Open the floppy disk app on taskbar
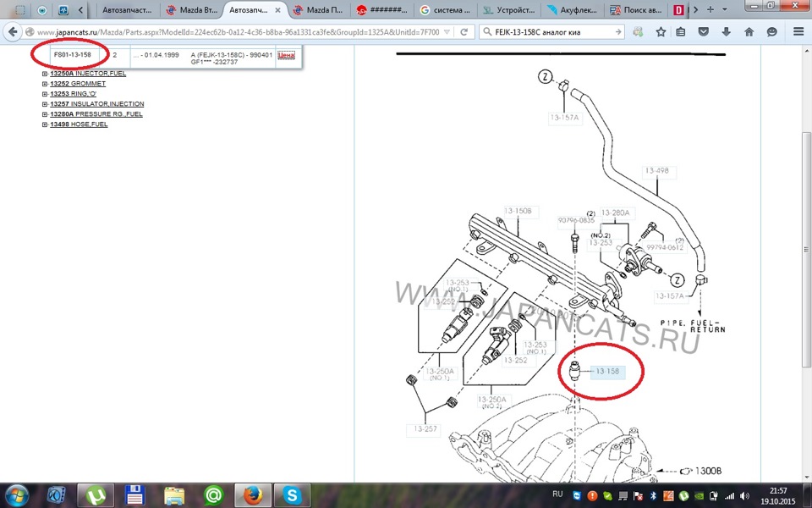This screenshot has height=508, width=812. click(x=134, y=495)
